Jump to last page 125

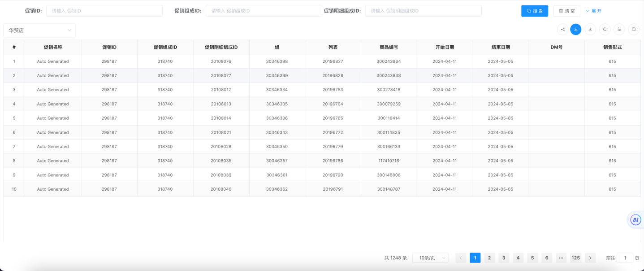(x=575, y=258)
